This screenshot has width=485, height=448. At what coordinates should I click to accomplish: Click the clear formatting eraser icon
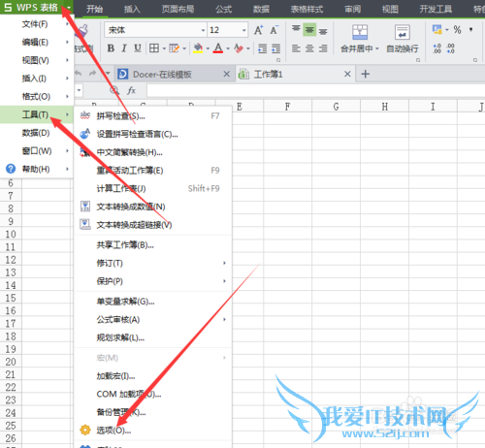[239, 48]
